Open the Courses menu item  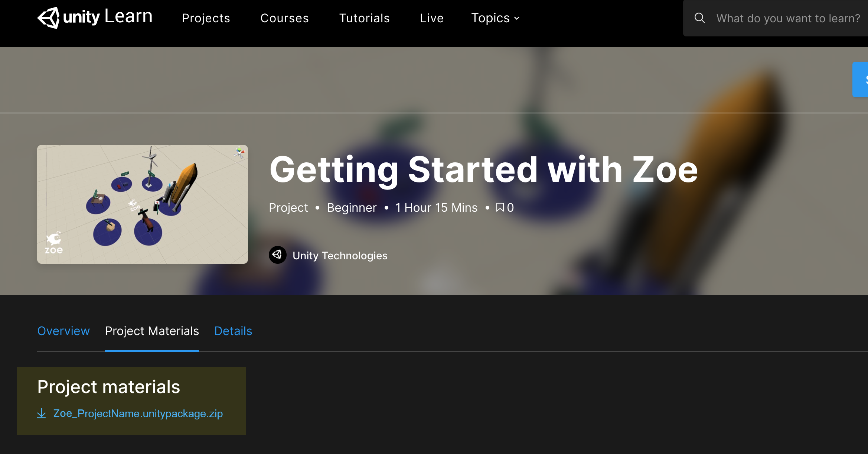coord(284,18)
